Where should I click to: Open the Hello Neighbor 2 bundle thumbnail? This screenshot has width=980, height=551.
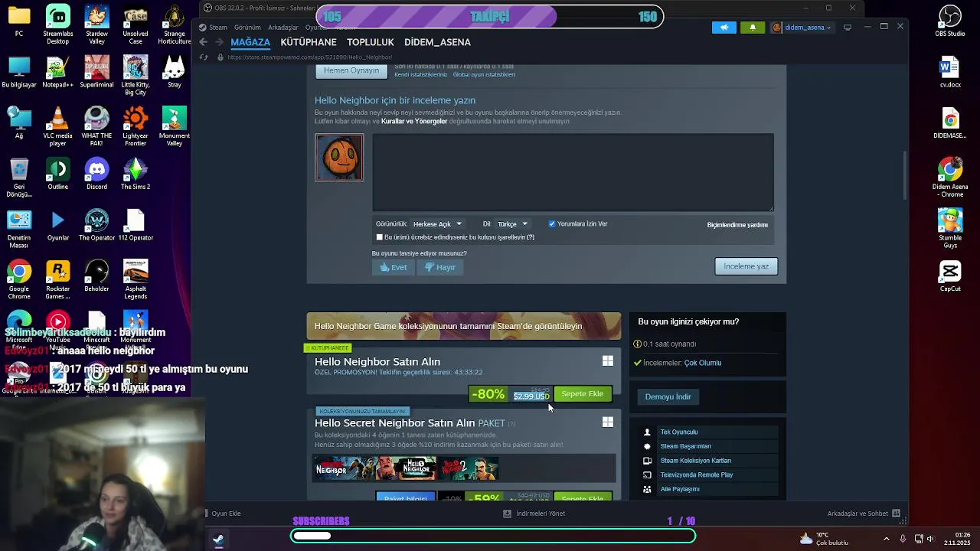pyautogui.click(x=469, y=468)
